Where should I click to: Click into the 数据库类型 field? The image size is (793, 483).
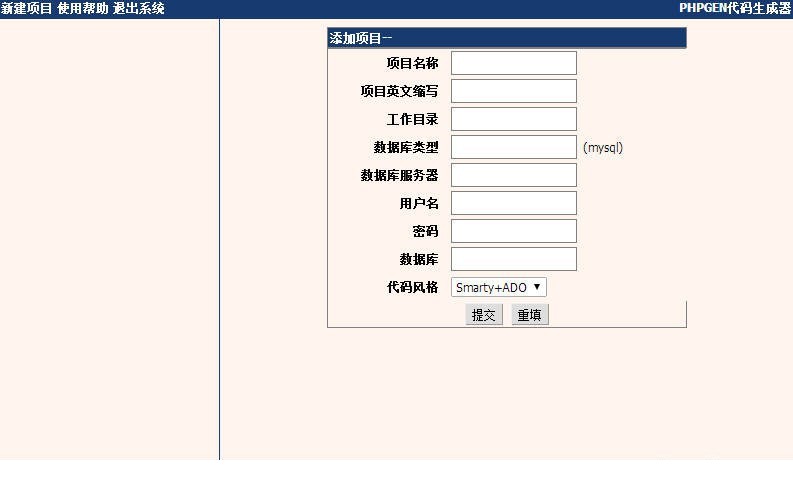514,147
